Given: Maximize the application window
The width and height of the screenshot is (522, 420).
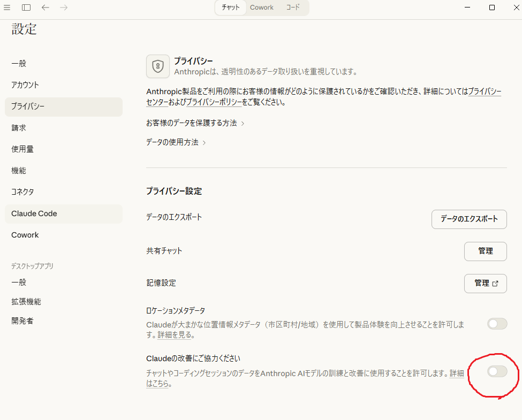Looking at the screenshot, I should pos(491,7).
